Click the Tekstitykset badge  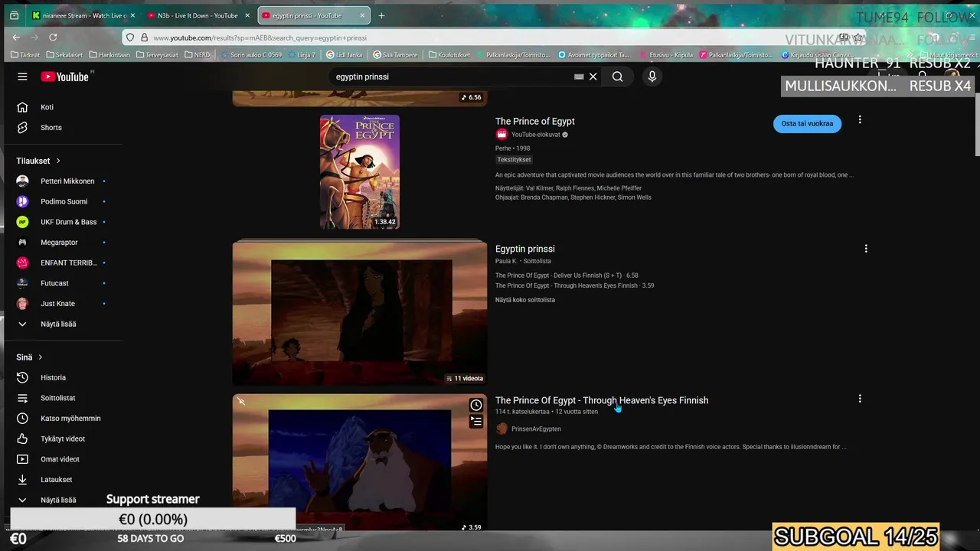(x=514, y=159)
